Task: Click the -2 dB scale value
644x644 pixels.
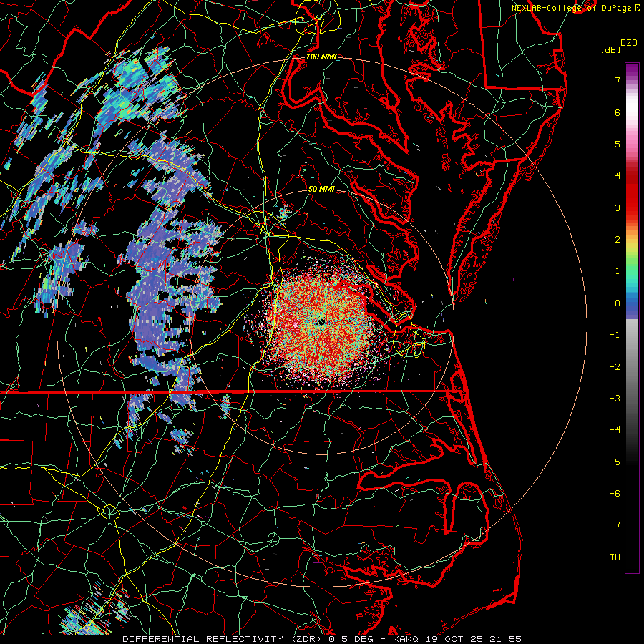Action: tap(615, 366)
